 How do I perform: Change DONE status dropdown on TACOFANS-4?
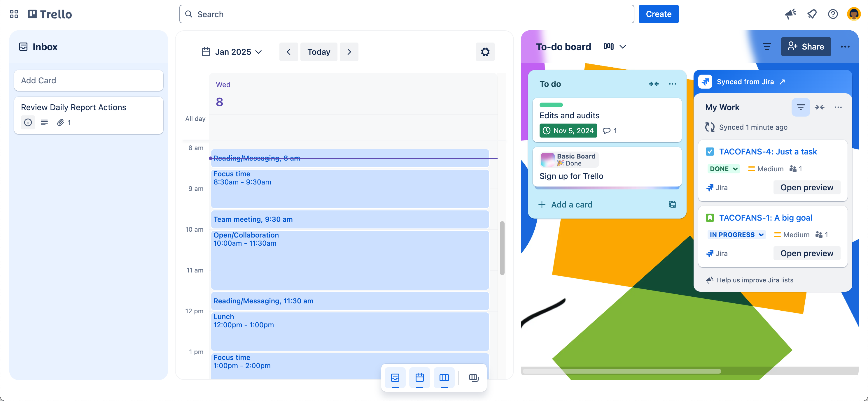point(723,169)
